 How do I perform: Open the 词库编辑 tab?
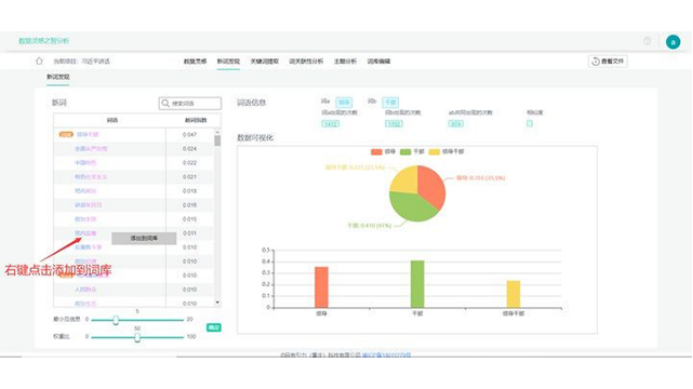click(378, 61)
